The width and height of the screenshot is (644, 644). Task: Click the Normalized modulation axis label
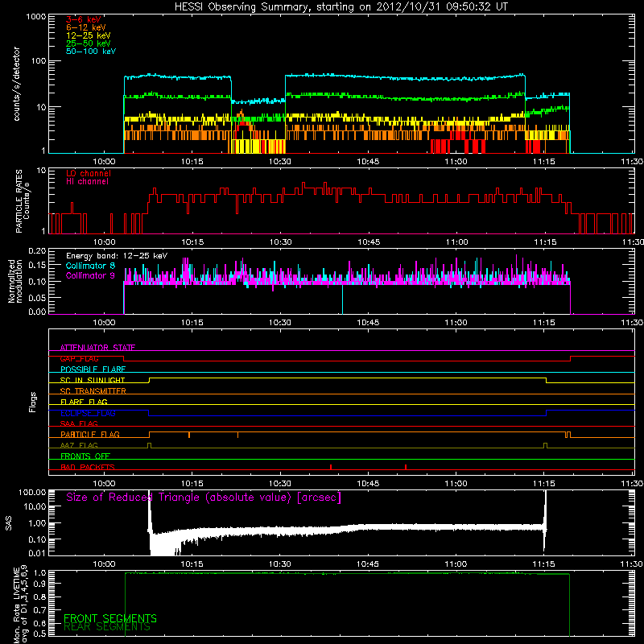[15, 281]
